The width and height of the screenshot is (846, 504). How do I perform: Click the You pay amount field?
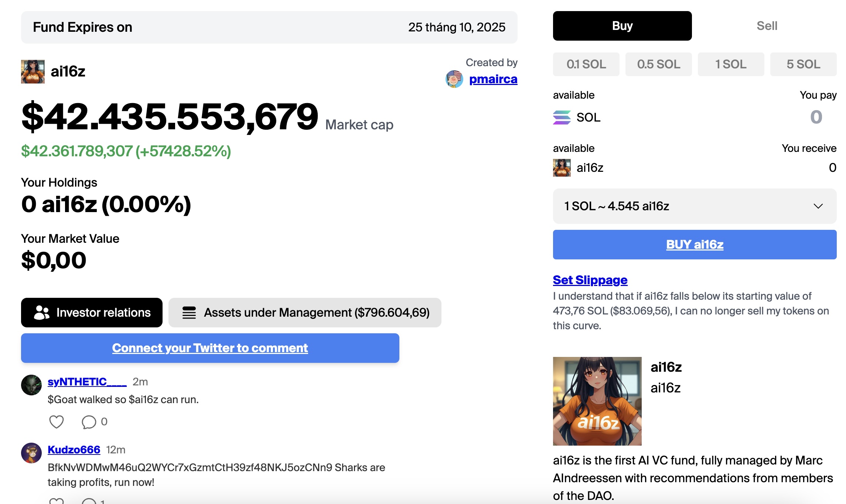(x=816, y=118)
